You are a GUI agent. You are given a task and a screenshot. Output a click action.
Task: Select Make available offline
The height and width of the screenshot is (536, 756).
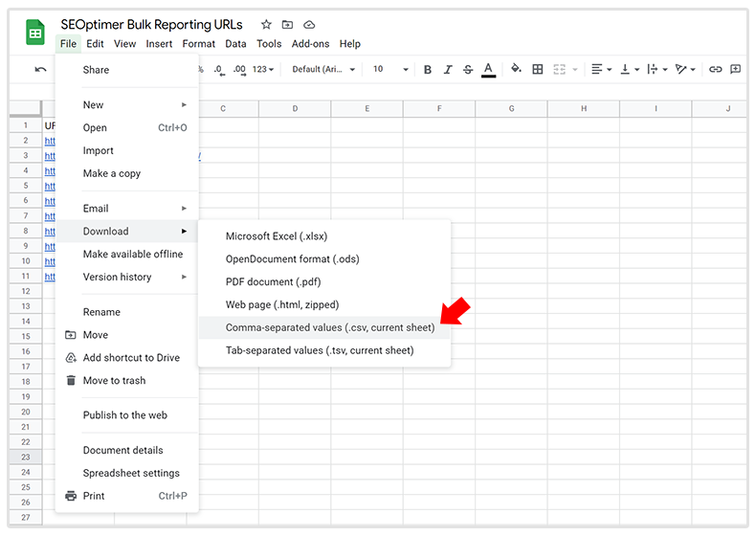click(127, 255)
